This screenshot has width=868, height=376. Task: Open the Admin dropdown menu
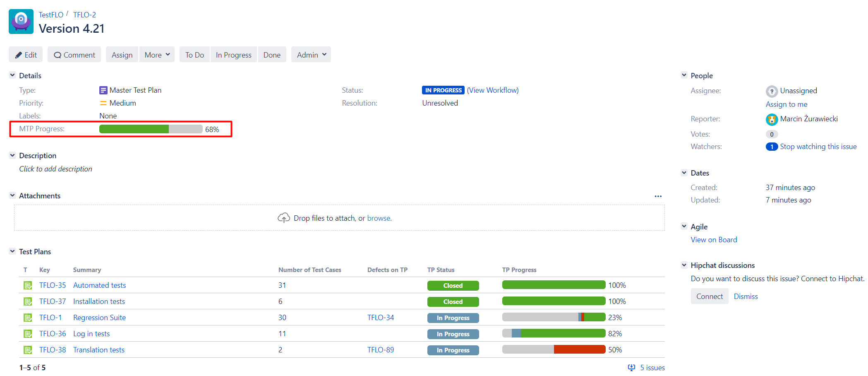pos(311,54)
